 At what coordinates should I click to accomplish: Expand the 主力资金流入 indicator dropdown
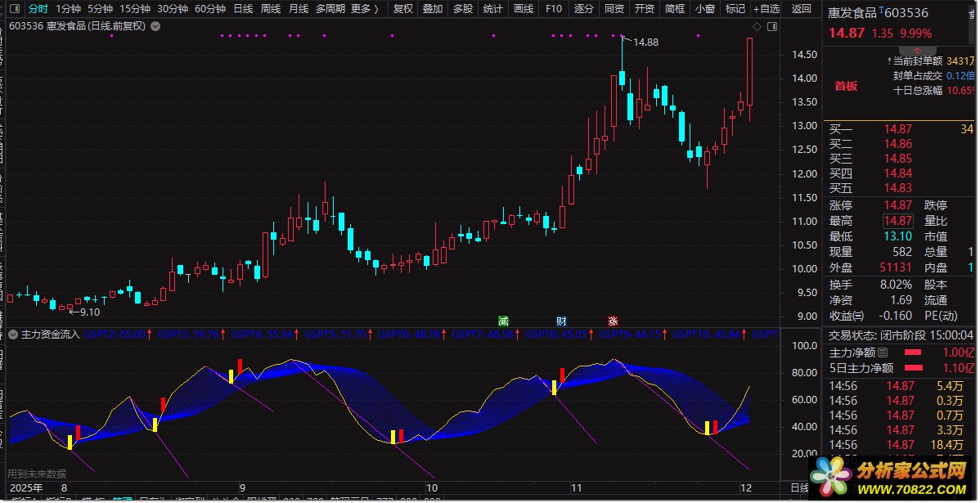(x=14, y=335)
